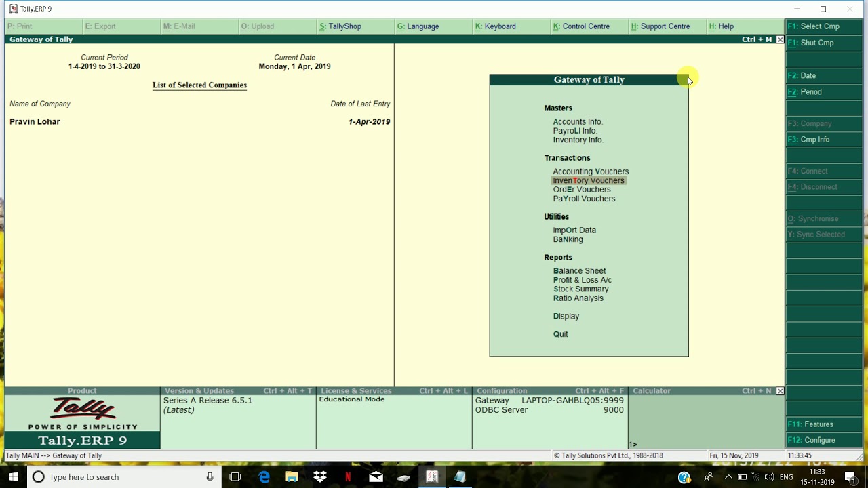Open the Mail app on the taskbar
The width and height of the screenshot is (868, 488).
click(x=376, y=477)
